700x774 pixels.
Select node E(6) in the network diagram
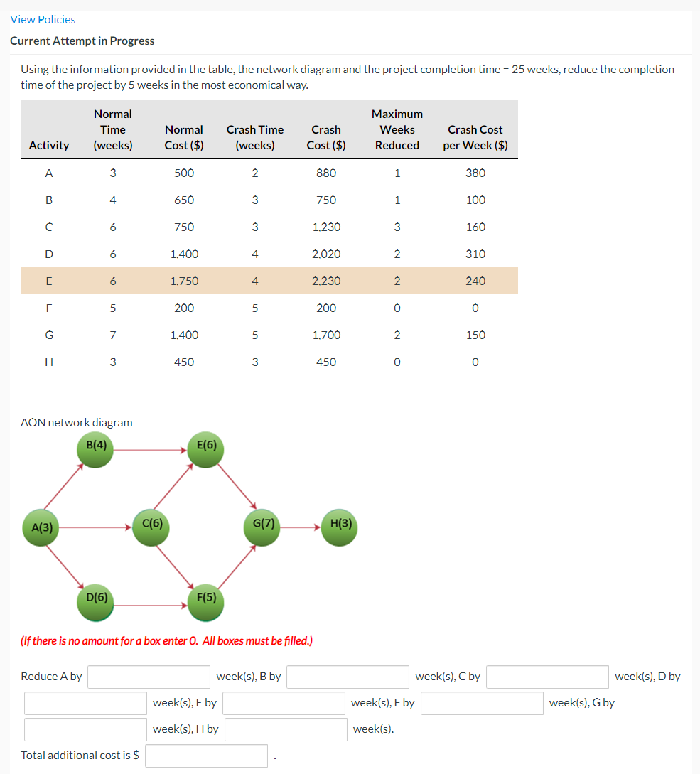[205, 449]
